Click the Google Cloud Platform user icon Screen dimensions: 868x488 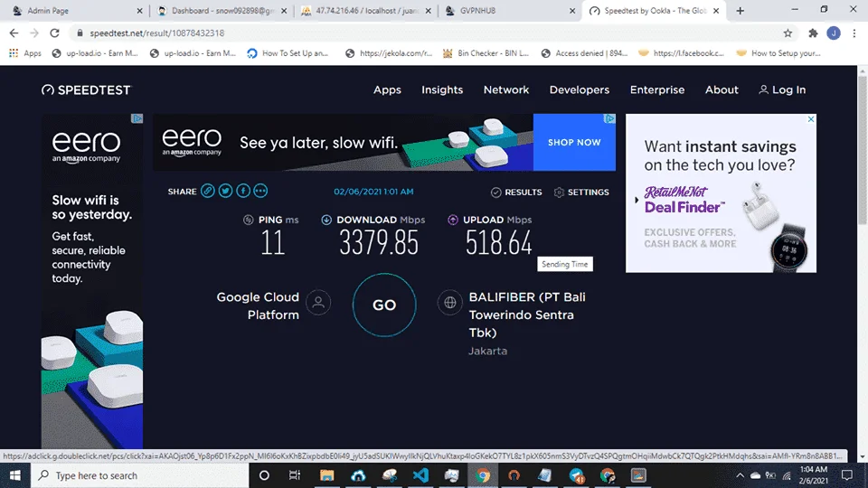318,303
